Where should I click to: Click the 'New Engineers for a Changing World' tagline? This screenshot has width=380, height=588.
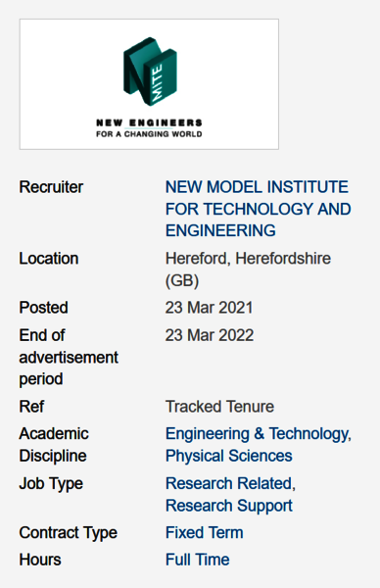click(149, 128)
